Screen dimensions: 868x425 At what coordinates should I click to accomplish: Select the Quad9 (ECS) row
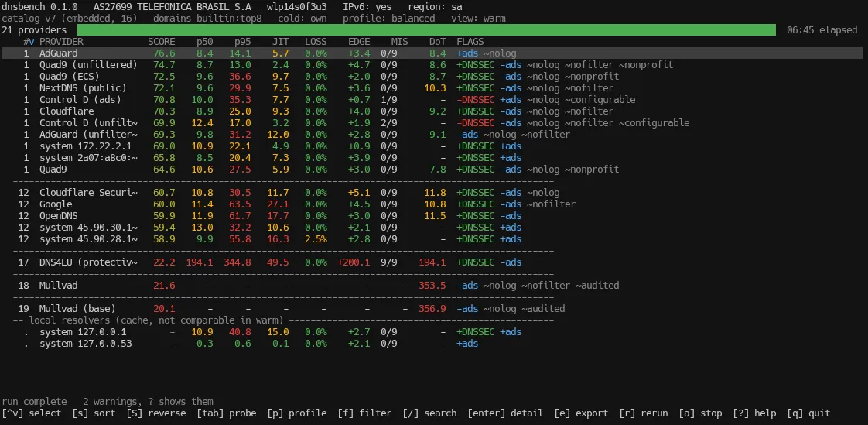point(432,77)
